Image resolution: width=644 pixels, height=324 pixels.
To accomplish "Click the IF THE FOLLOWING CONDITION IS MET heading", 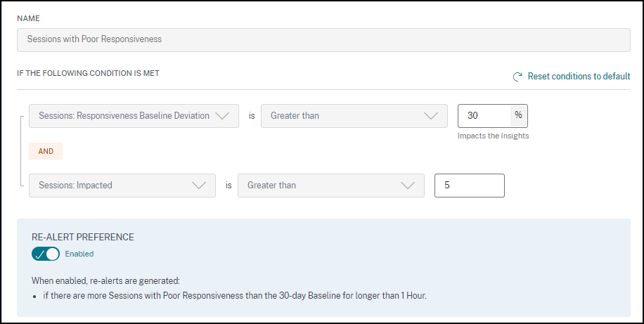I will (88, 72).
